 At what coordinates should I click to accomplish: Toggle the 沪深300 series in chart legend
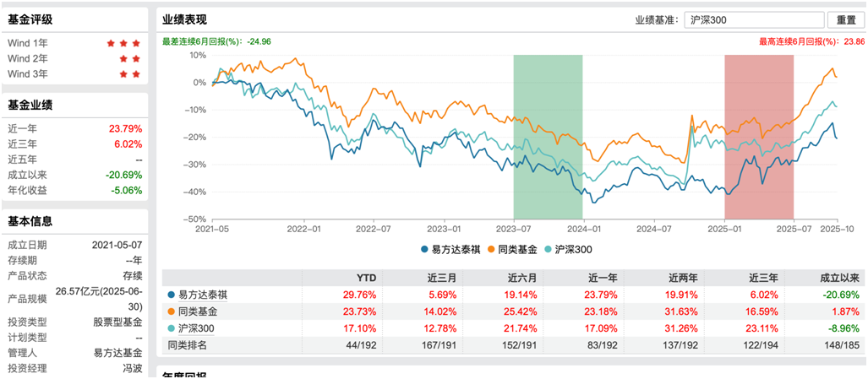[x=570, y=250]
